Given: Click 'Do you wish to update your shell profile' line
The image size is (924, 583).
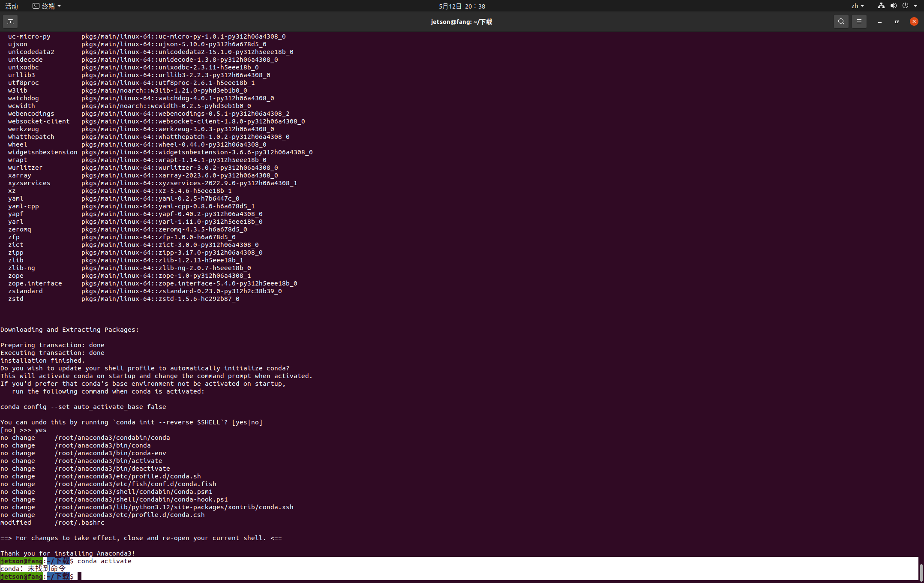Looking at the screenshot, I should [x=145, y=368].
